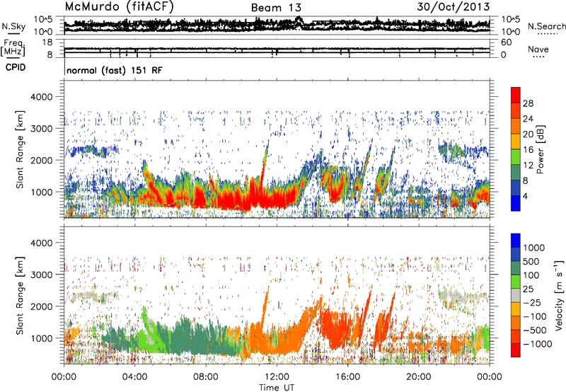The image size is (566, 392).
Task: Click the blue top of velocity colorbar
Action: pos(516,241)
